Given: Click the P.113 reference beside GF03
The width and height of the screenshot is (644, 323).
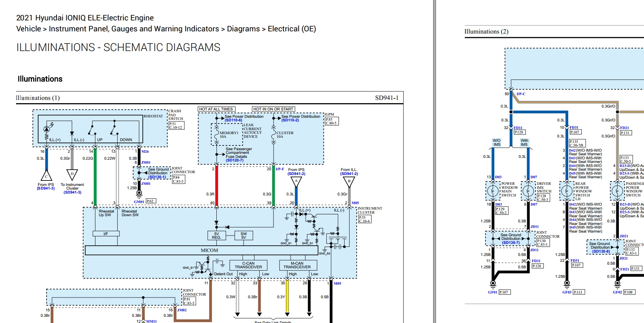Looking at the screenshot, I should 578,292.
